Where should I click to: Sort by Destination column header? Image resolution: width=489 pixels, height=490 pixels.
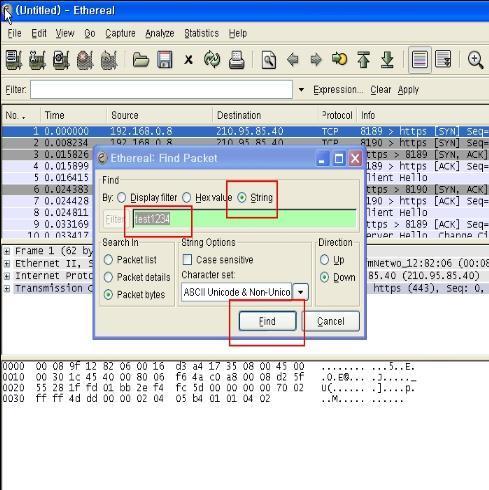tap(265, 115)
